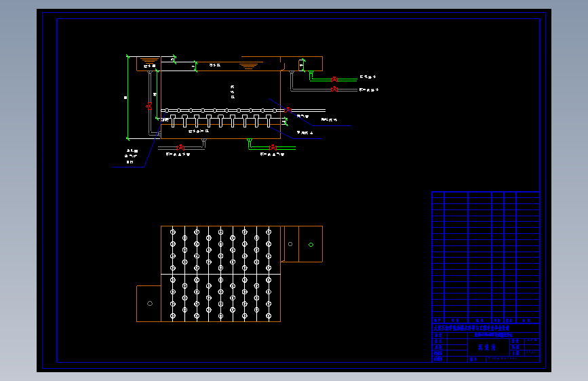Pick the circle in lower-left plan chamber
The height and width of the screenshot is (381, 588).
[x=150, y=303]
